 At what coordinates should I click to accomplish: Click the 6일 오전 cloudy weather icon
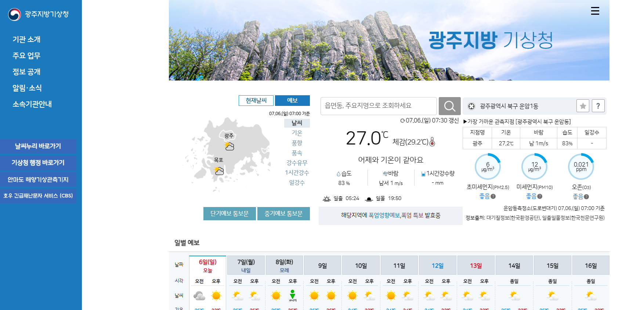coord(199,296)
